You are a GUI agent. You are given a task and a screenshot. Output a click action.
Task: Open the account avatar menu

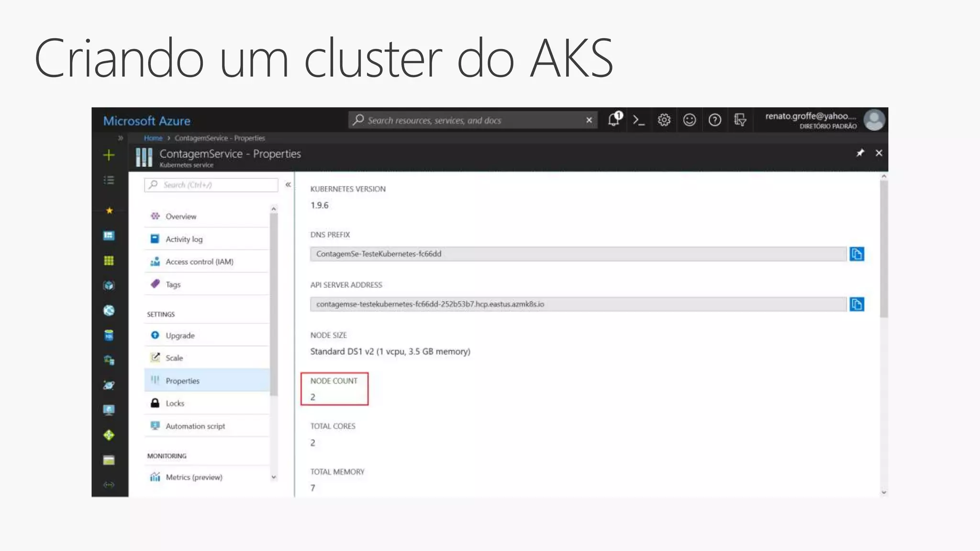tap(874, 120)
